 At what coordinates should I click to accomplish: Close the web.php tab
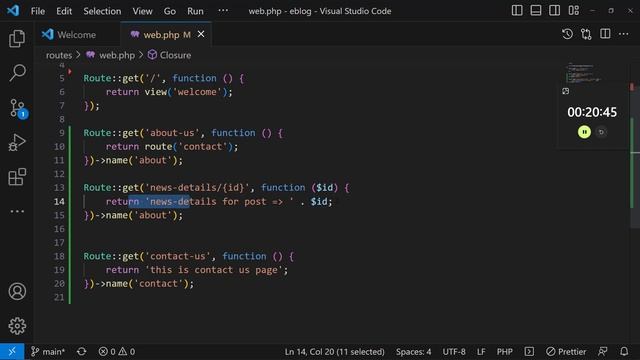pos(201,34)
